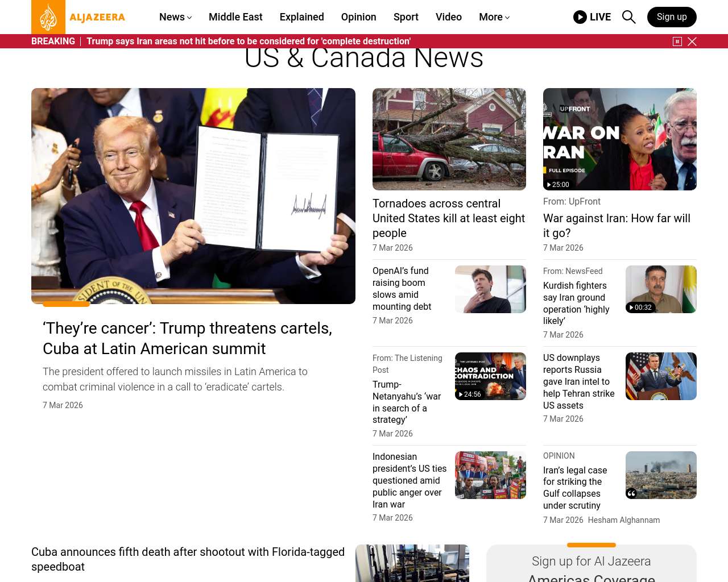Image resolution: width=728 pixels, height=582 pixels.
Task: Open the Sport section
Action: pyautogui.click(x=406, y=17)
